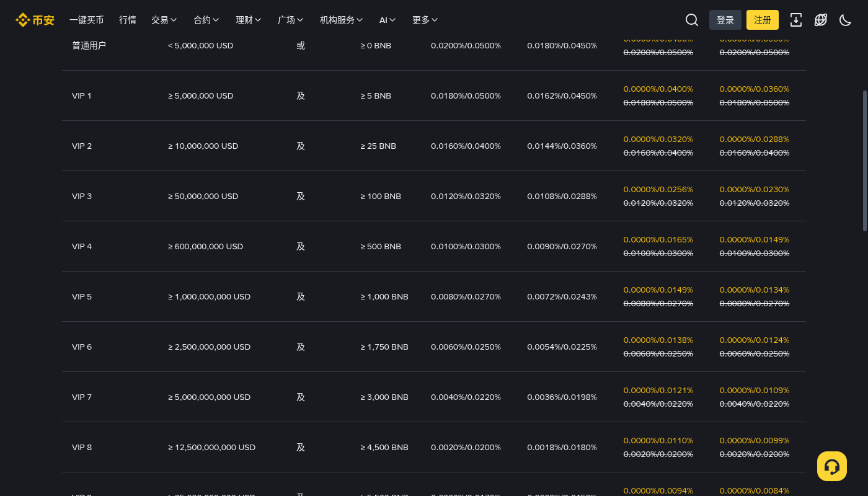This screenshot has width=868, height=496.
Task: Expand the AI dropdown menu
Action: pyautogui.click(x=387, y=20)
